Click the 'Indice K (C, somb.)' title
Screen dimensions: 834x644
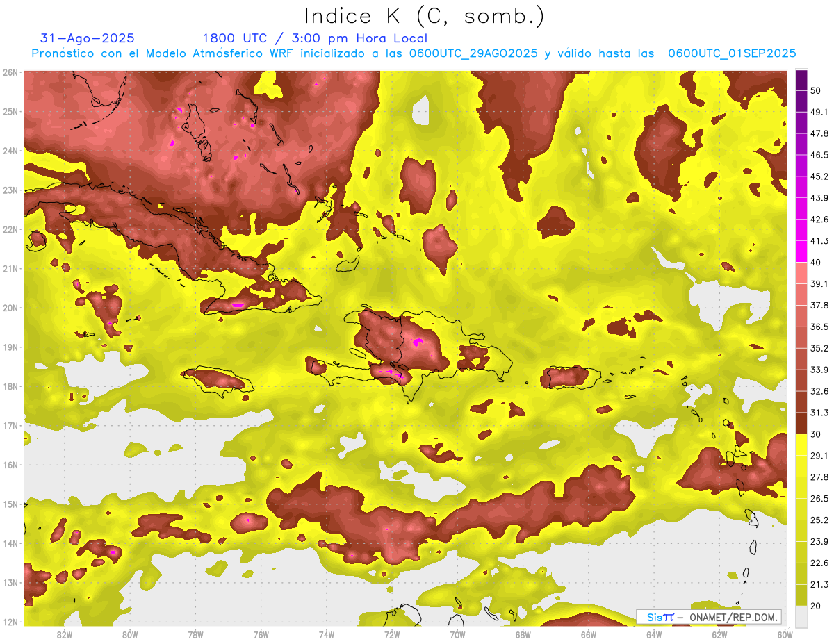coord(425,17)
